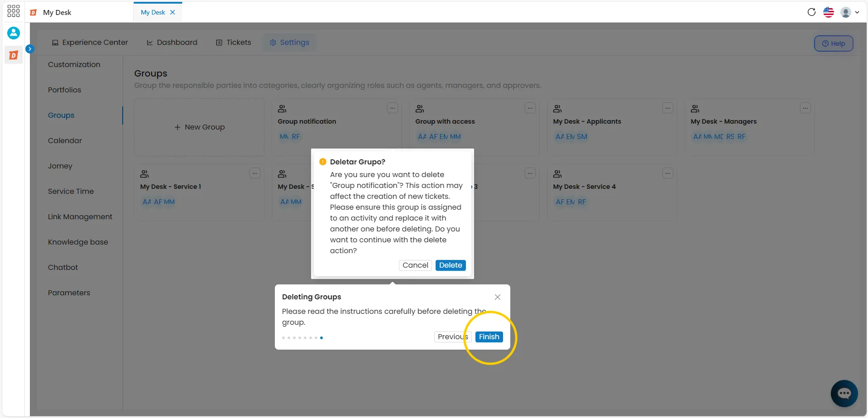Open Service Time in settings sidebar
868x418 pixels.
pos(71,192)
